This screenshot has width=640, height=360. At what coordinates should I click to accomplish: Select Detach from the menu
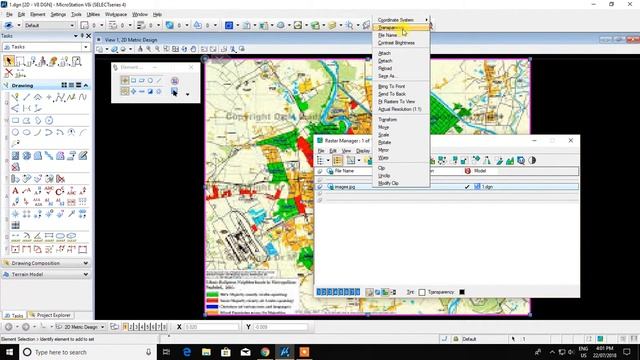click(385, 61)
